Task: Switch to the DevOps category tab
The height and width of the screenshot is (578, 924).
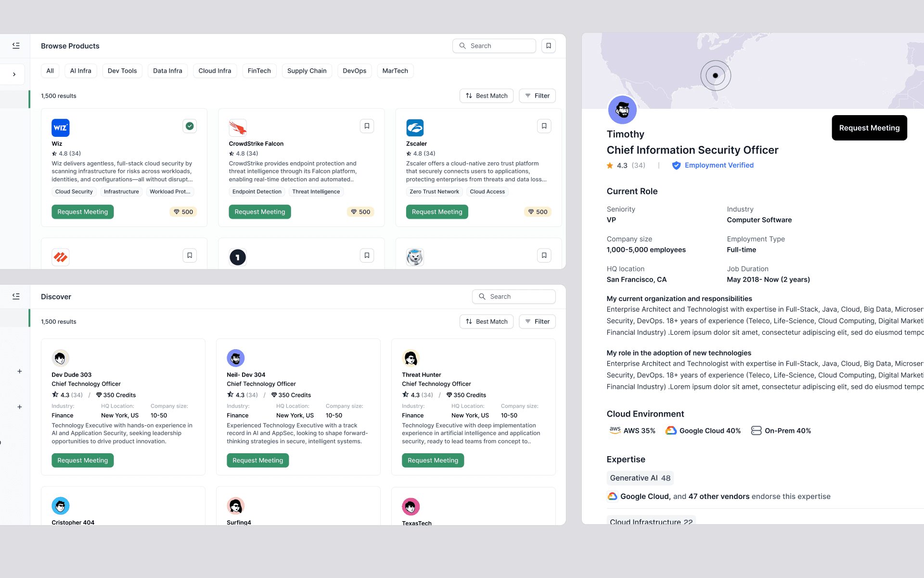Action: click(x=354, y=71)
